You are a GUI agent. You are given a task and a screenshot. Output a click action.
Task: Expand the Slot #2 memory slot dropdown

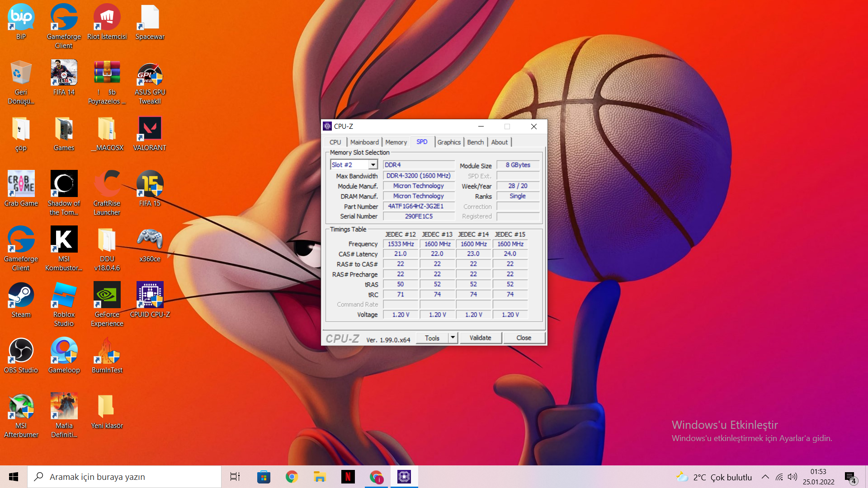coord(373,165)
